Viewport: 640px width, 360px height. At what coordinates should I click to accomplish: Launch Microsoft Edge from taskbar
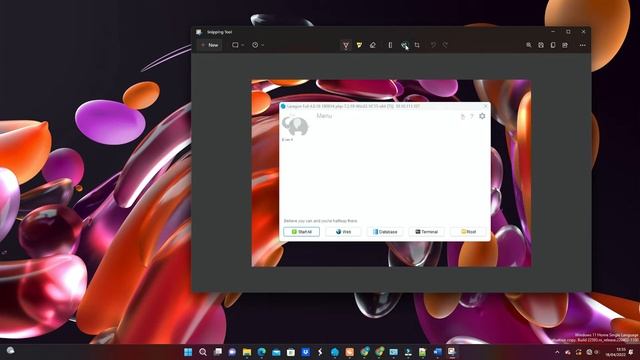[x=262, y=352]
